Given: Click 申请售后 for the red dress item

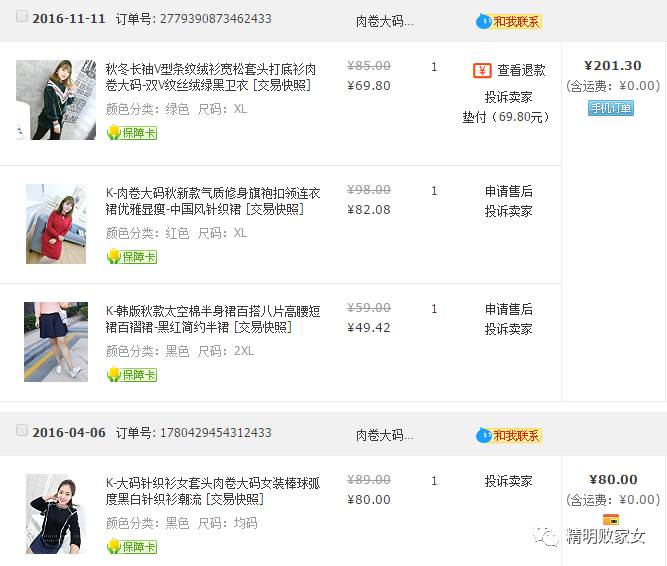Looking at the screenshot, I should point(508,191).
